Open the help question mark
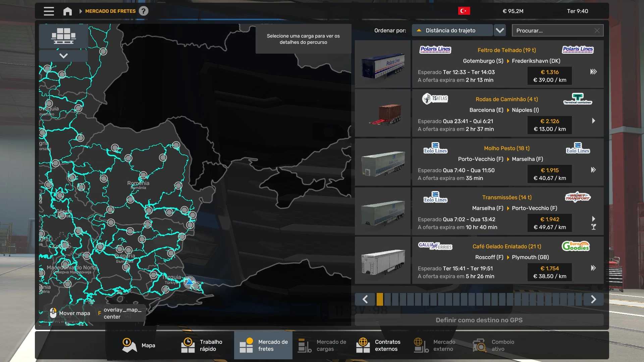 [x=144, y=11]
